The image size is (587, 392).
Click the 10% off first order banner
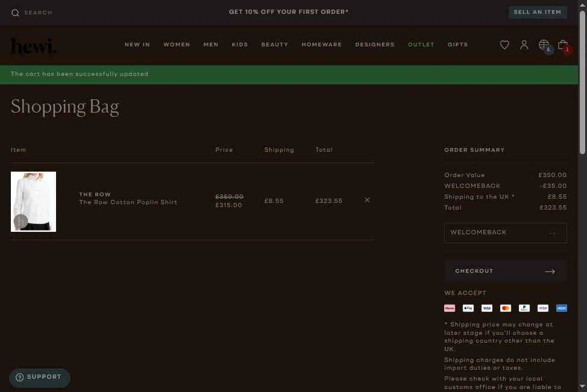(x=289, y=12)
